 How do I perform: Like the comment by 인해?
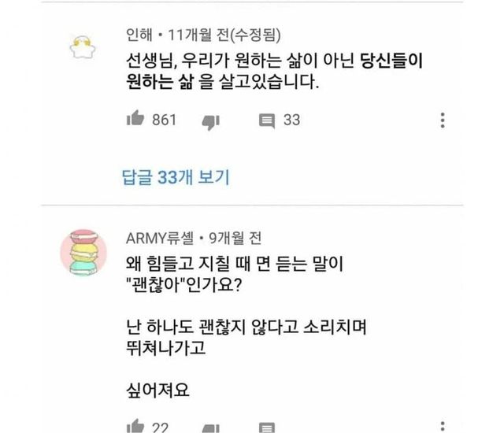point(135,118)
